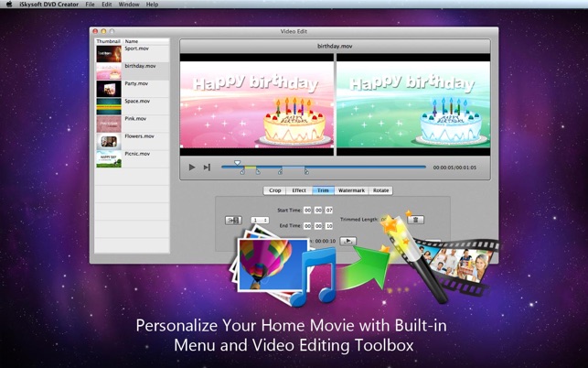Open the trim segment number dropdown

(x=260, y=220)
